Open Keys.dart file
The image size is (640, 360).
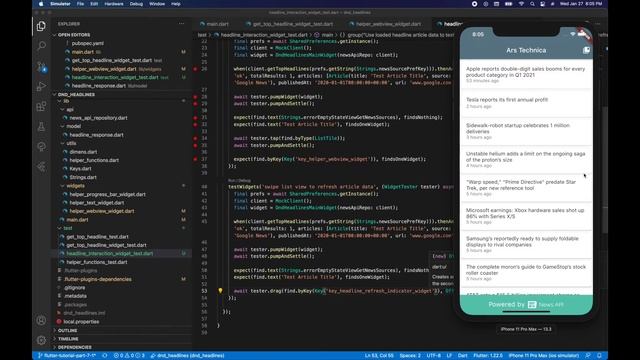80,169
